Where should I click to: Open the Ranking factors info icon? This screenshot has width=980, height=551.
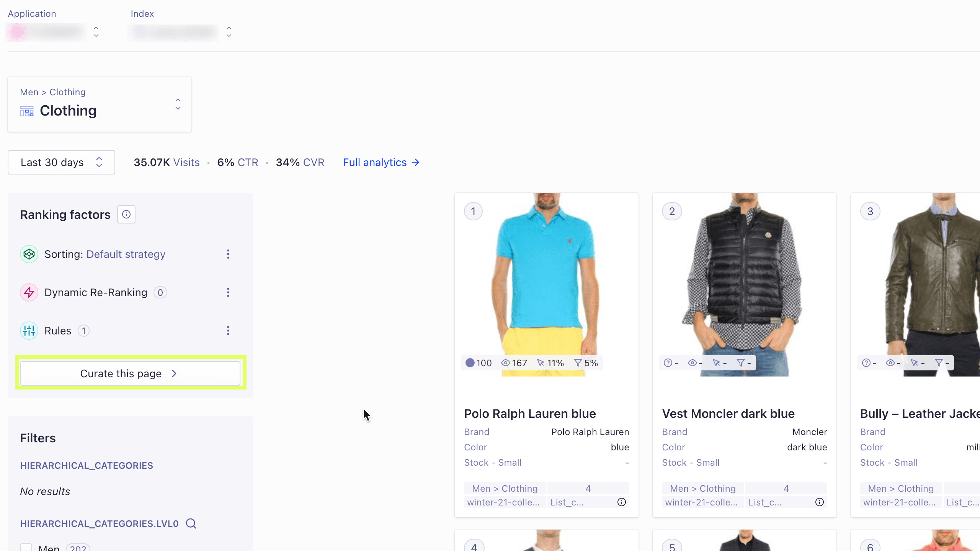click(126, 215)
